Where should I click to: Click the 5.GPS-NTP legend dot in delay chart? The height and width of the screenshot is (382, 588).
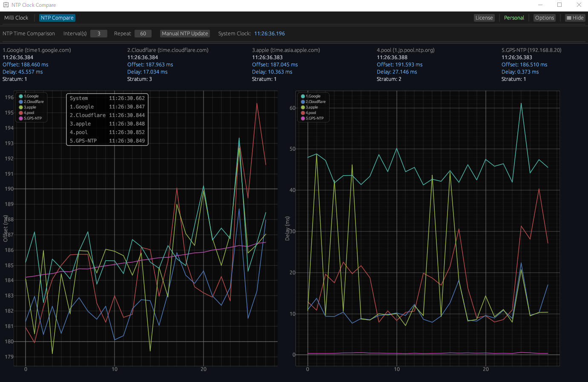pos(303,118)
